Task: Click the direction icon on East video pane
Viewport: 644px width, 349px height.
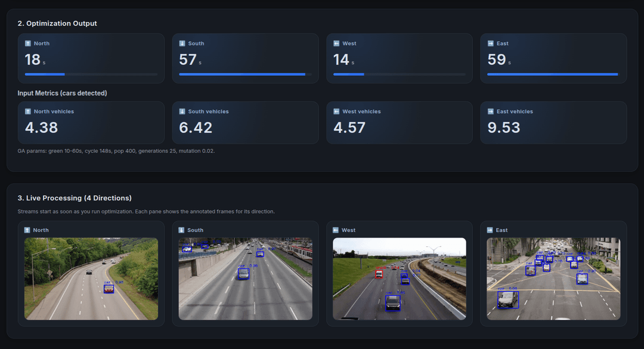Action: (490, 230)
